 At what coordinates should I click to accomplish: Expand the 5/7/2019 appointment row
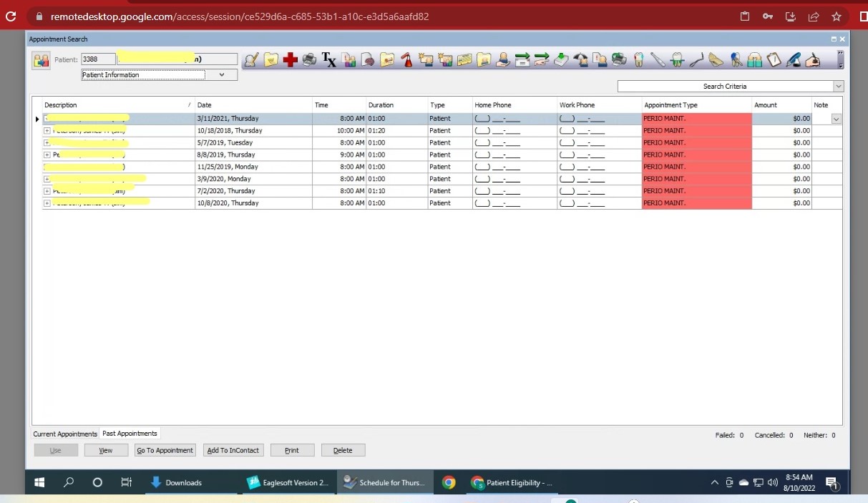pyautogui.click(x=47, y=143)
